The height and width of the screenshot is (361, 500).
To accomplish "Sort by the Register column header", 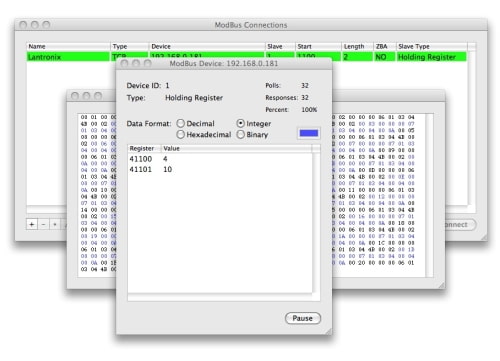I will coord(144,148).
